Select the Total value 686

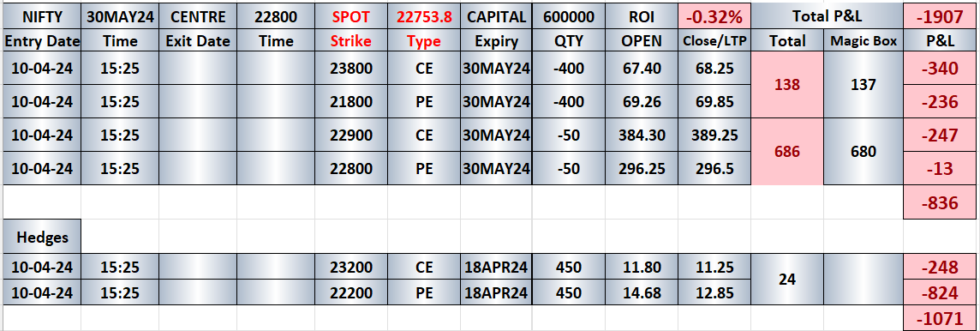coord(787,151)
